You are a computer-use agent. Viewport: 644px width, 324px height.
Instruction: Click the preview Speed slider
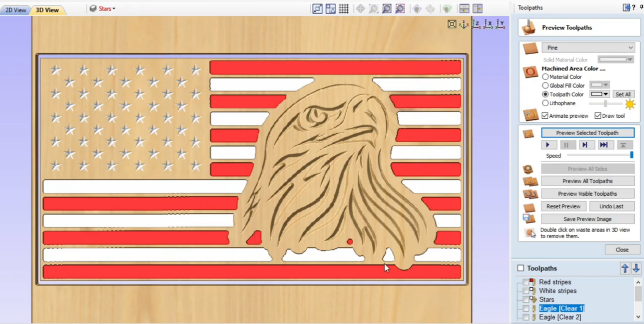coord(599,155)
